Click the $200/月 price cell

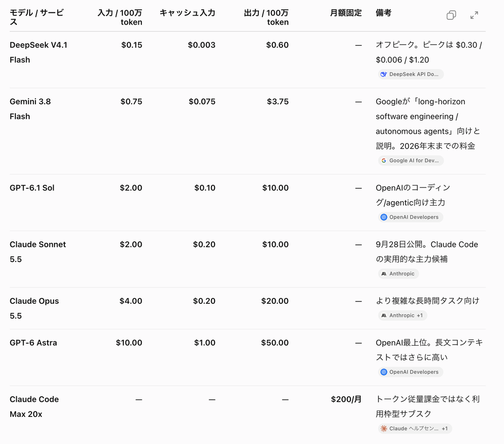point(346,399)
